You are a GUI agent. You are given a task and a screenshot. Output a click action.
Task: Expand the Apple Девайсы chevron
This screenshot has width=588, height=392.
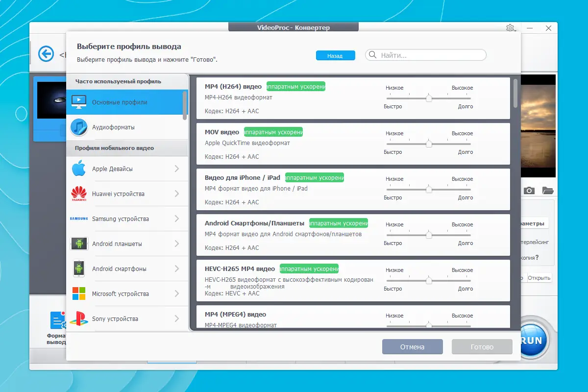(177, 169)
